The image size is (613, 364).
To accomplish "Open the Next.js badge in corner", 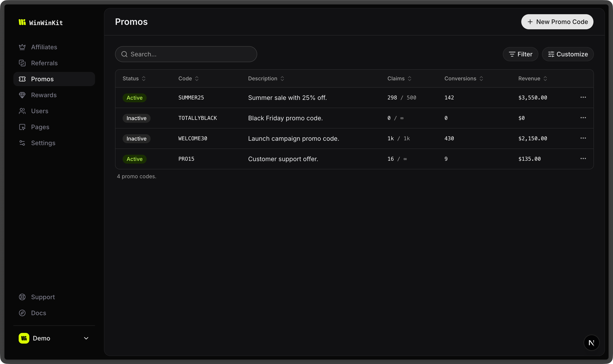I will [x=591, y=343].
